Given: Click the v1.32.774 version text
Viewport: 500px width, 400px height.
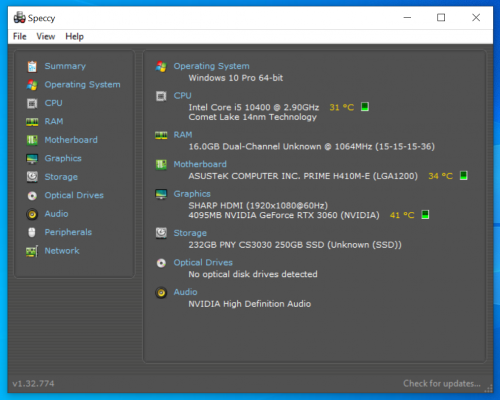Looking at the screenshot, I should tap(33, 384).
